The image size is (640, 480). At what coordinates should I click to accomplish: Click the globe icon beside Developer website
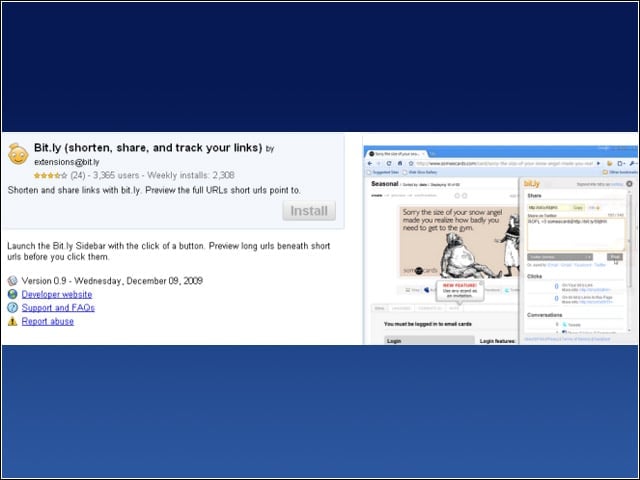(13, 294)
